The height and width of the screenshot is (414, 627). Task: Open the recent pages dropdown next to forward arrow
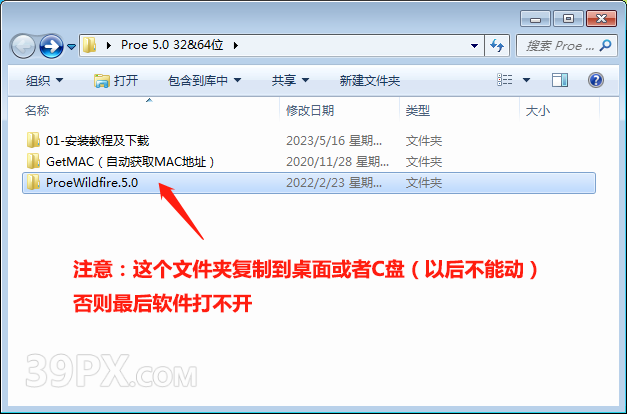(x=71, y=47)
